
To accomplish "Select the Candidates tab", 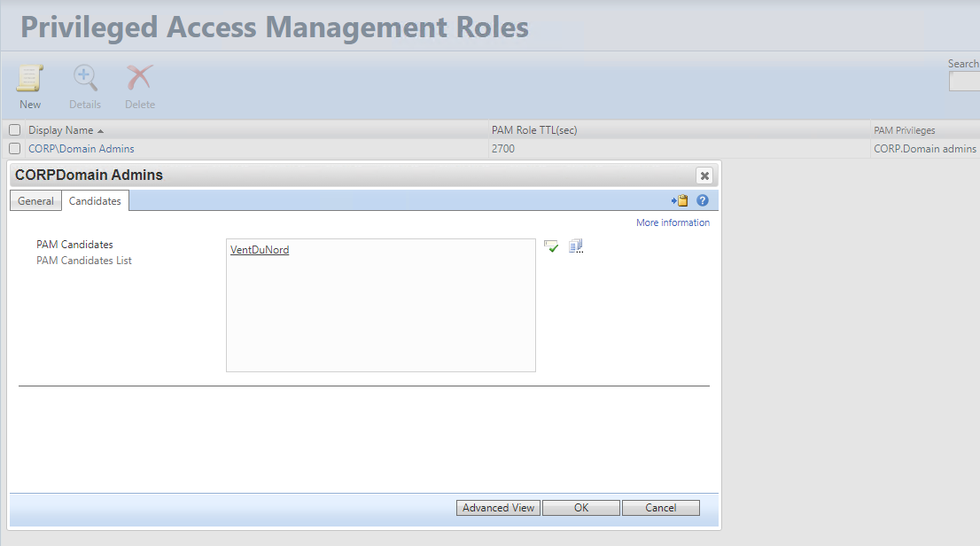I will [95, 201].
